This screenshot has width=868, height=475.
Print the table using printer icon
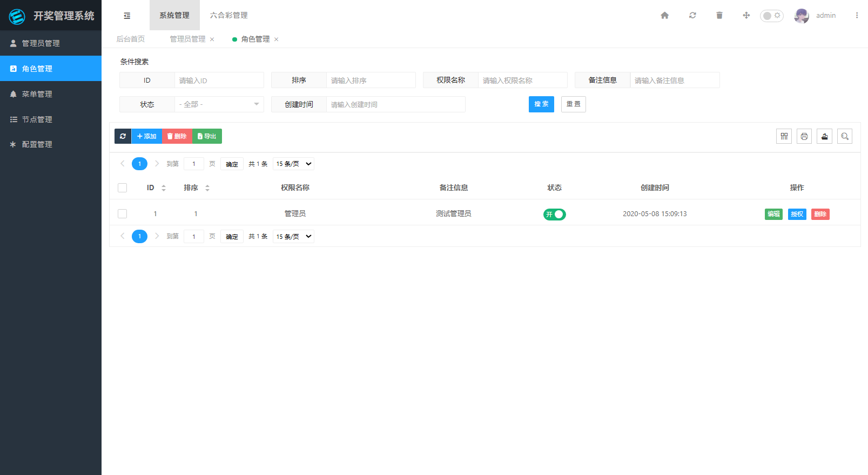pyautogui.click(x=804, y=136)
